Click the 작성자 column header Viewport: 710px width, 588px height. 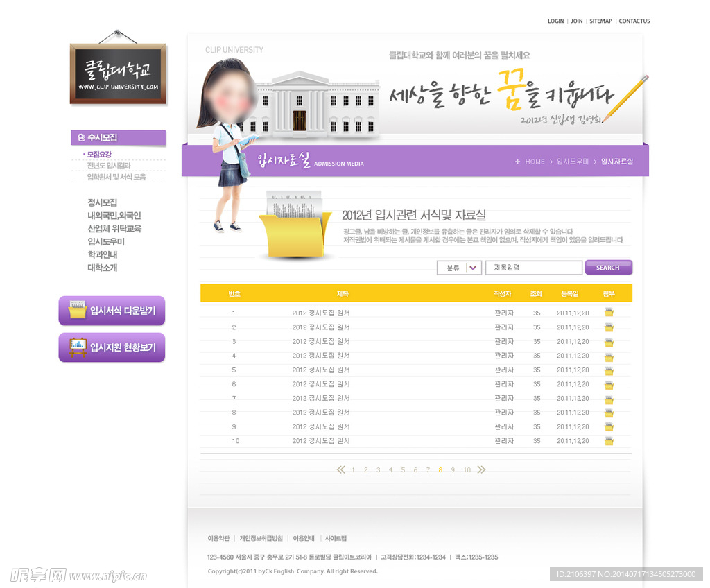[x=503, y=294]
